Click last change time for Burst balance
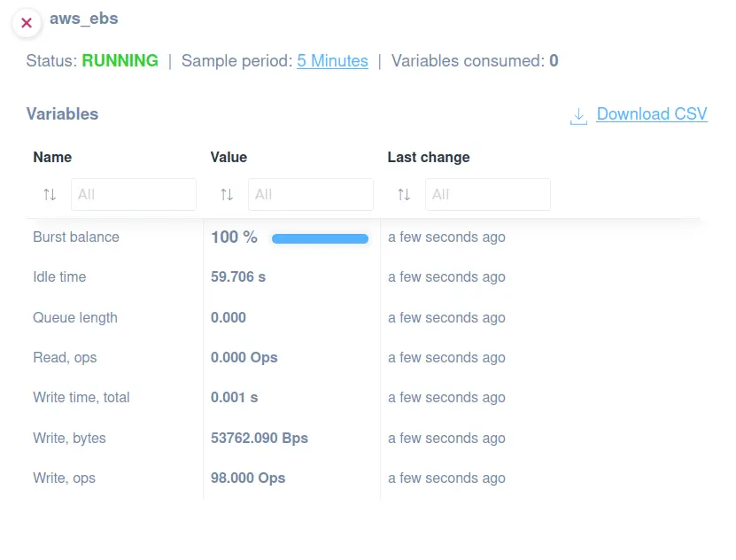Viewport: 736px width, 560px height. 447,237
